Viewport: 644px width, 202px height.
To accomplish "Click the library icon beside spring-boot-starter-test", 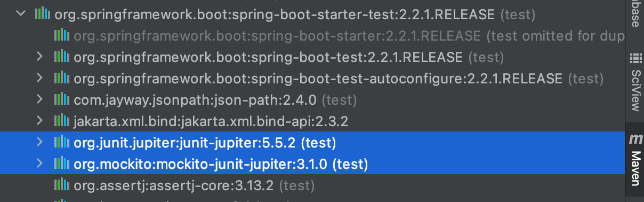I will tap(43, 14).
